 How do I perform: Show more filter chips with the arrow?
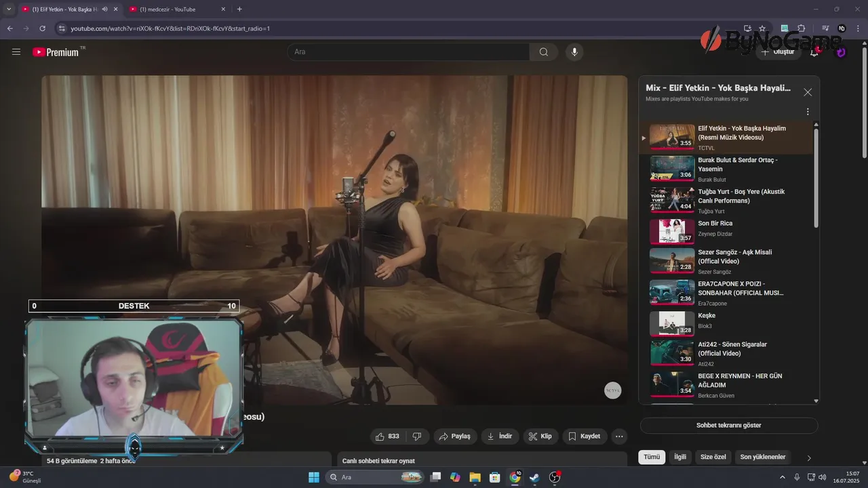(809, 458)
